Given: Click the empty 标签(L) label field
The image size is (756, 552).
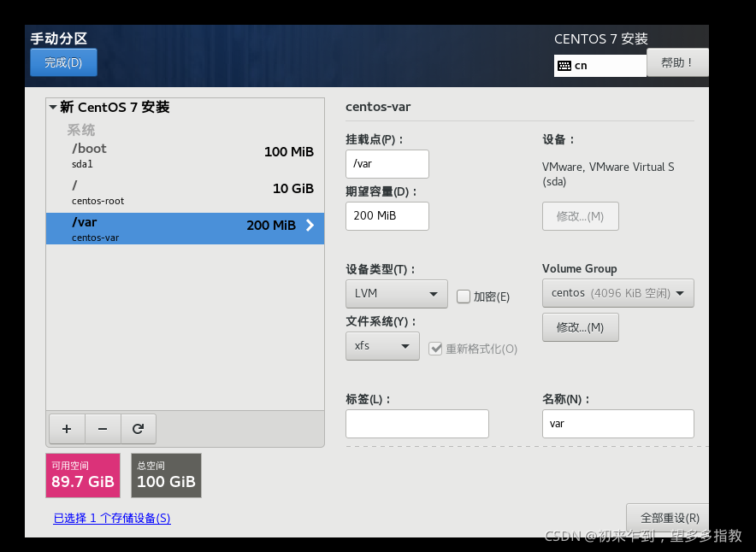Looking at the screenshot, I should [417, 424].
